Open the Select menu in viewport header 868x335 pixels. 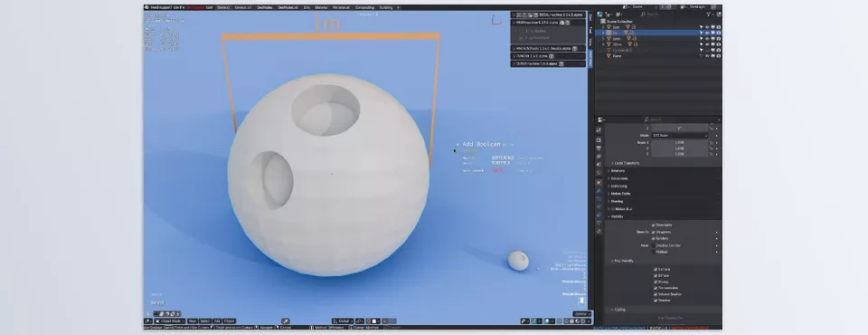point(205,321)
